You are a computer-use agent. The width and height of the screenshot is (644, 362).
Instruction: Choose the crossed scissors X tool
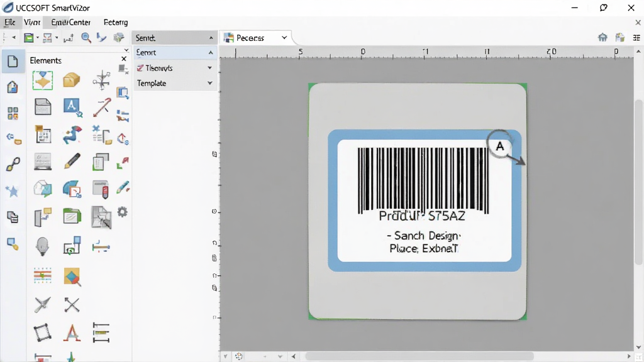click(x=72, y=305)
